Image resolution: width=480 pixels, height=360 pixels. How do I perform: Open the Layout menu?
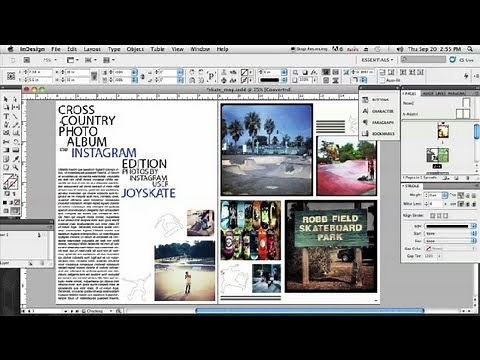point(92,49)
